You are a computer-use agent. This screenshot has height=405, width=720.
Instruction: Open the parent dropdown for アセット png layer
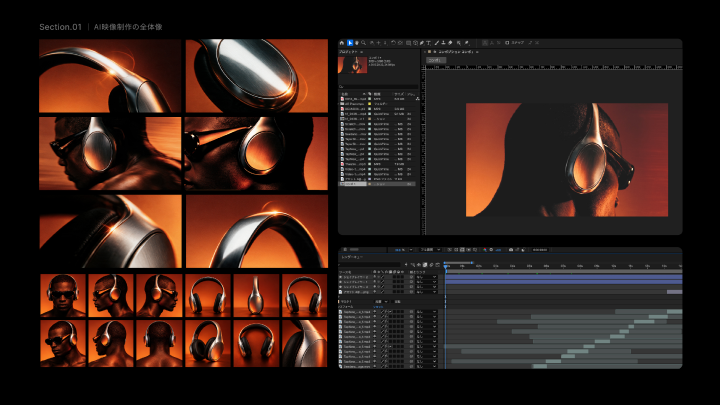tap(427, 292)
